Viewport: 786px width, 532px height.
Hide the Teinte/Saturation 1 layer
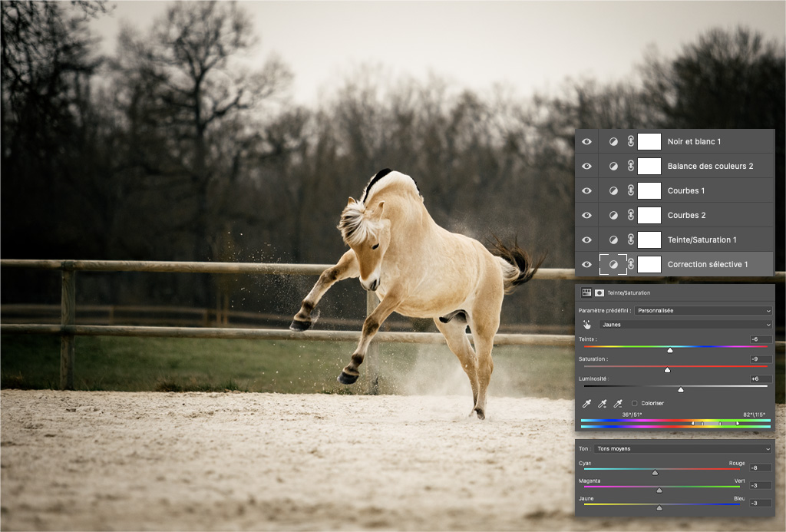coord(586,240)
